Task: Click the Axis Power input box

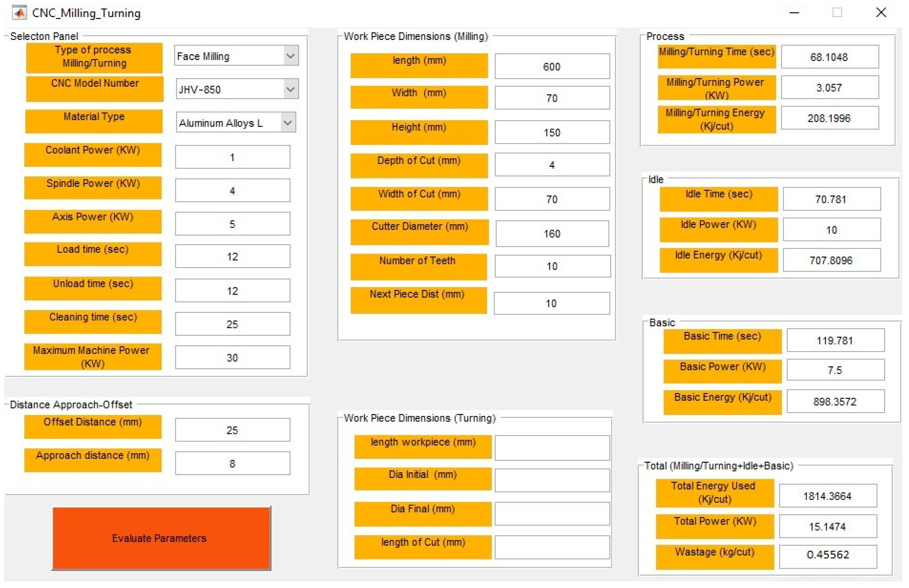Action: pos(232,224)
